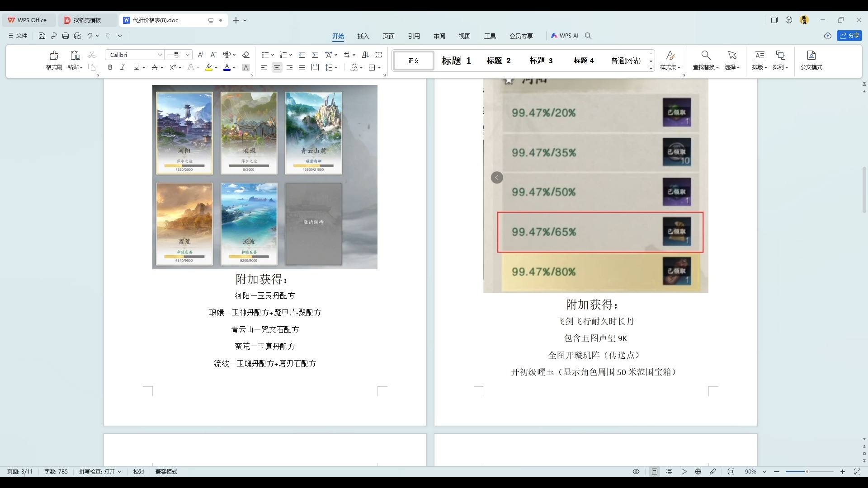The image size is (868, 488).
Task: Click the text highlight color swatch
Action: click(209, 67)
